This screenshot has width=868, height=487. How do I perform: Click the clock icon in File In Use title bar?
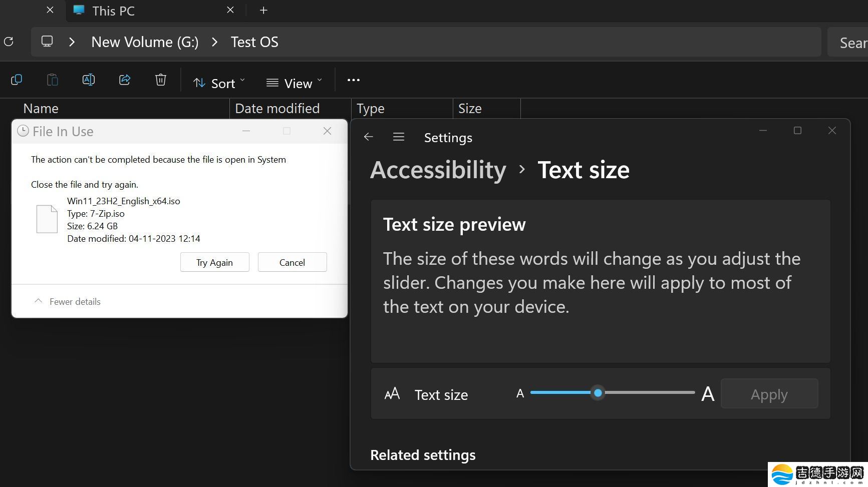[23, 131]
